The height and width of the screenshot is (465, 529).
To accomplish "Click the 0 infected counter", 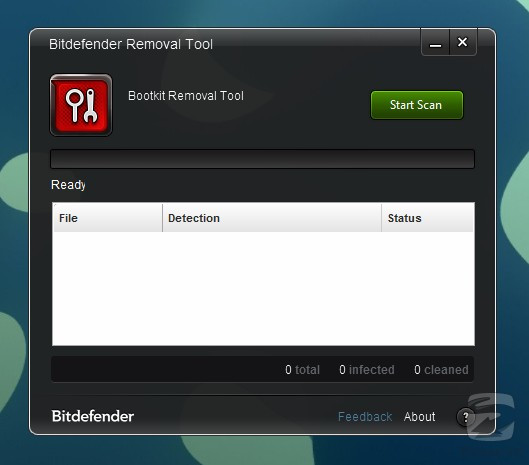I will (x=367, y=370).
